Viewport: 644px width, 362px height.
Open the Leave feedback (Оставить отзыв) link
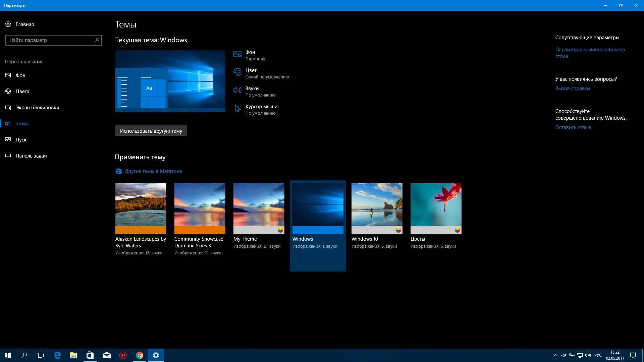pyautogui.click(x=573, y=127)
